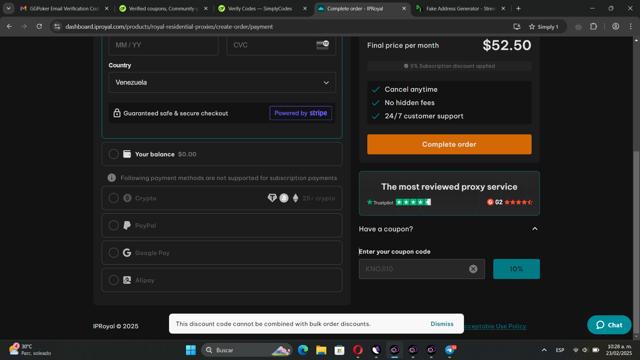This screenshot has height=360, width=640.
Task: Click the Trustpilot rating badge
Action: pos(399,202)
